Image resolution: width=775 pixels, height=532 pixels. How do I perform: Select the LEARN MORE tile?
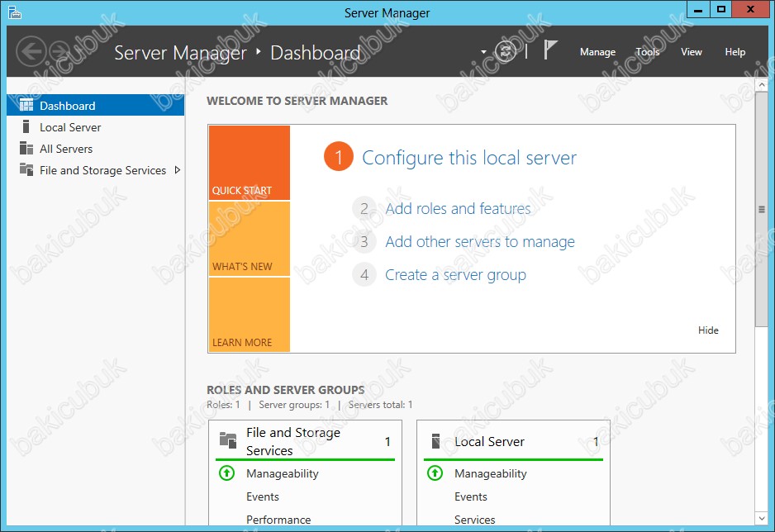tap(250, 315)
